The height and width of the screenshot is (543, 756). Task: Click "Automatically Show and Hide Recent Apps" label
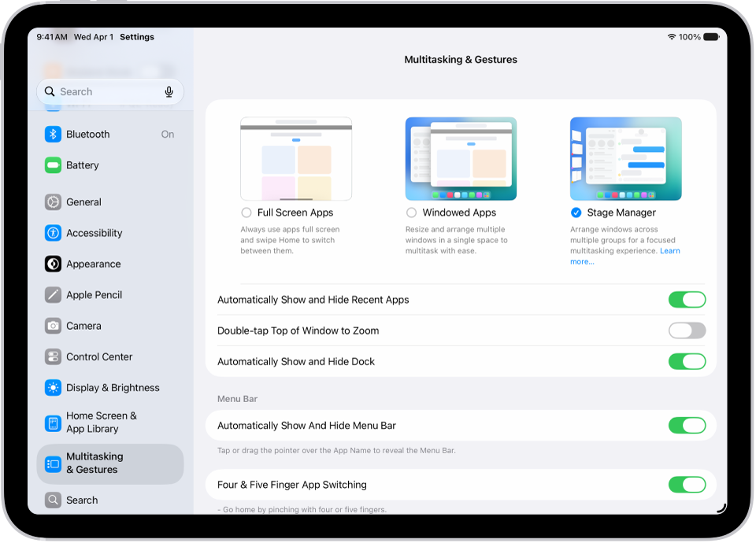(x=313, y=300)
